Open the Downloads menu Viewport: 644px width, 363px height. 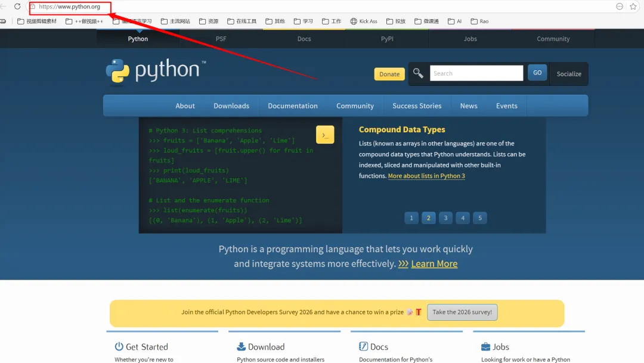tap(231, 106)
